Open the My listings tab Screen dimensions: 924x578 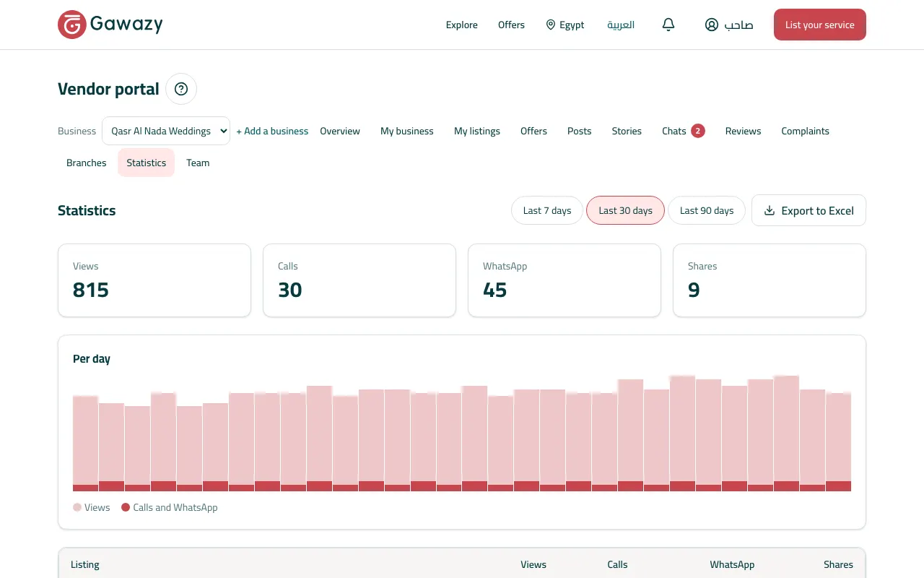[x=477, y=131]
